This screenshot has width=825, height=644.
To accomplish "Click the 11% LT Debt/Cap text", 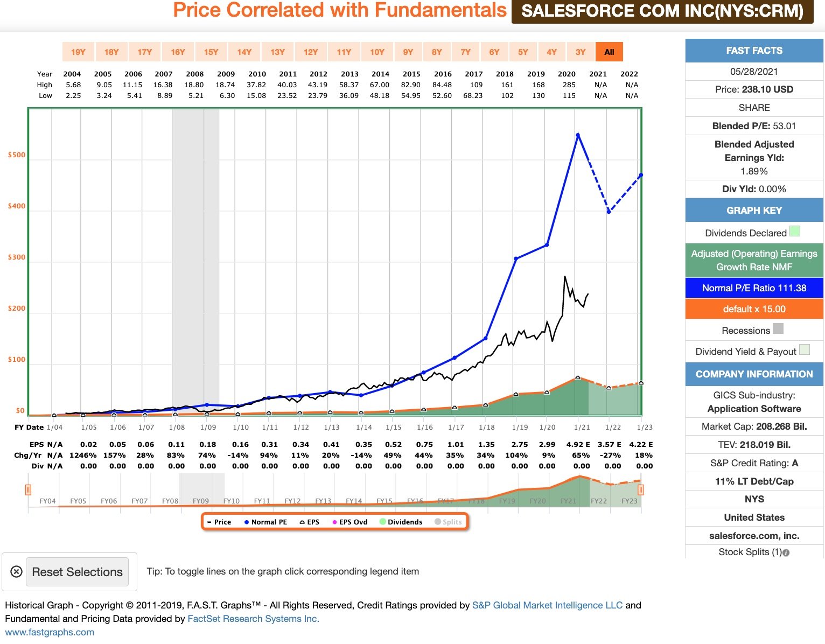I will point(754,481).
